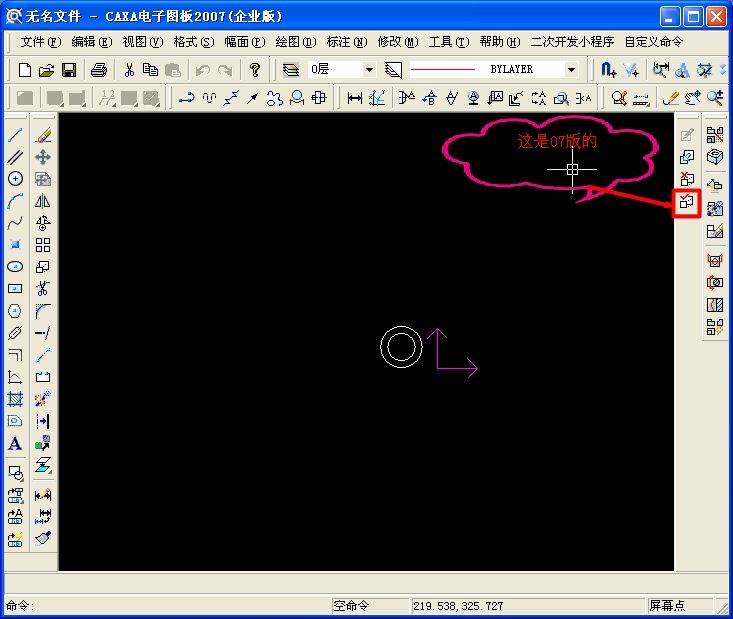Image resolution: width=733 pixels, height=619 pixels.
Task: Click the Eraser delete tool
Action: pos(43,136)
